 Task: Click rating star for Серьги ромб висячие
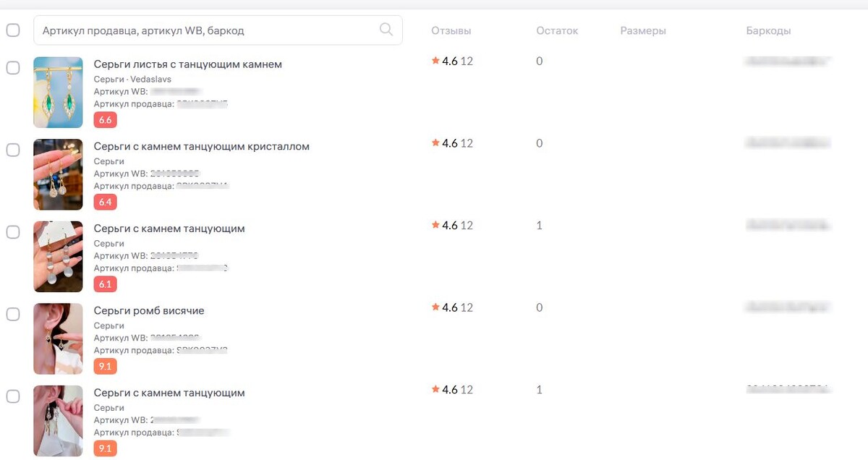(x=435, y=307)
